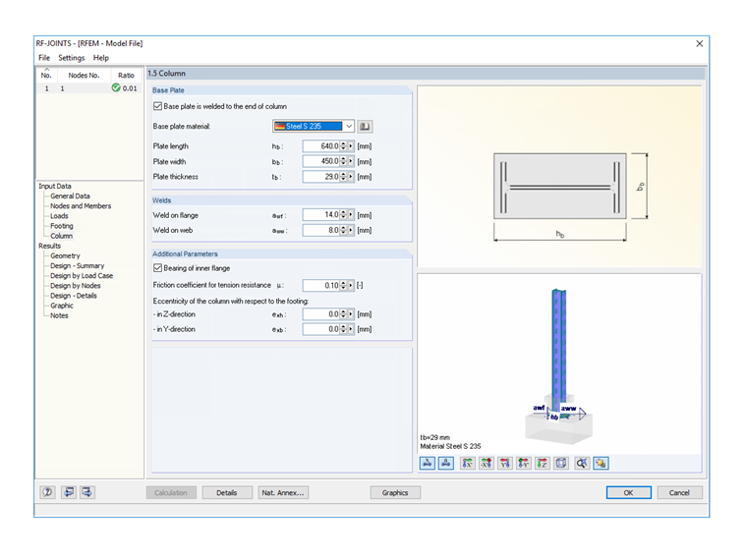747x560 pixels.
Task: Toggle value annotations icon in graphic toolbar
Action: pos(446,463)
